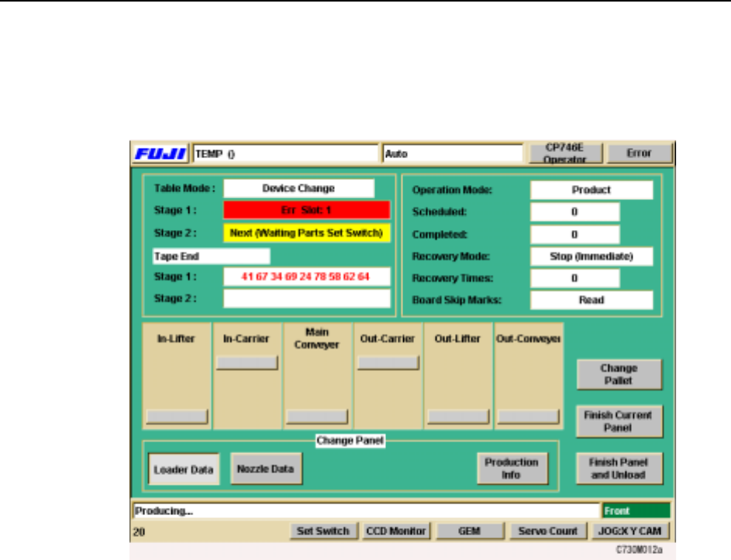Click Finish Current Panel

pyautogui.click(x=619, y=421)
